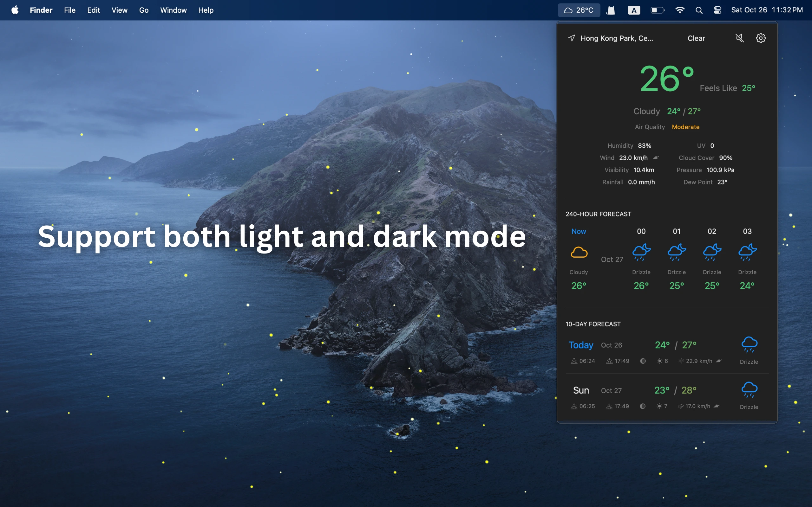The image size is (812, 507).
Task: Click Sunday's drizzle cloud icon
Action: coord(749,390)
